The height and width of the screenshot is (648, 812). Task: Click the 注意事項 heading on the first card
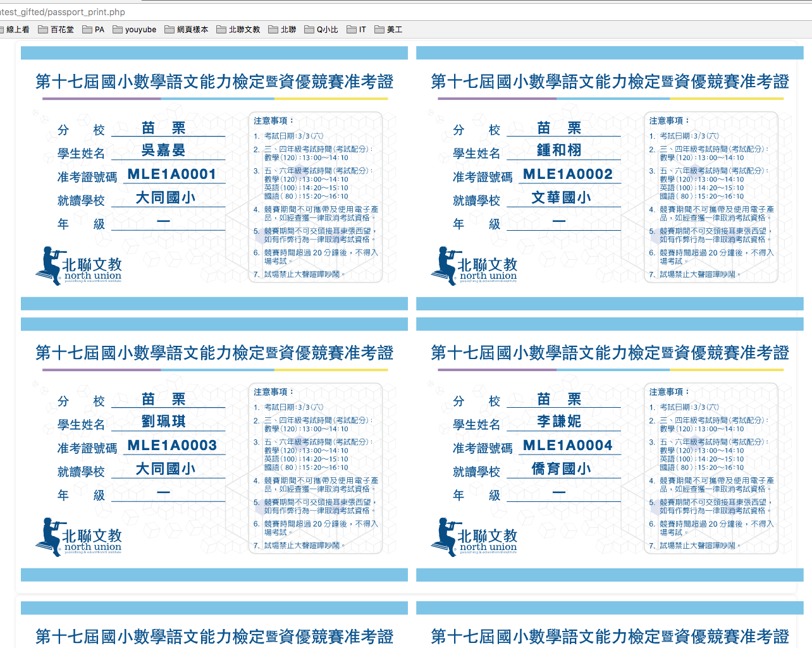pyautogui.click(x=273, y=121)
